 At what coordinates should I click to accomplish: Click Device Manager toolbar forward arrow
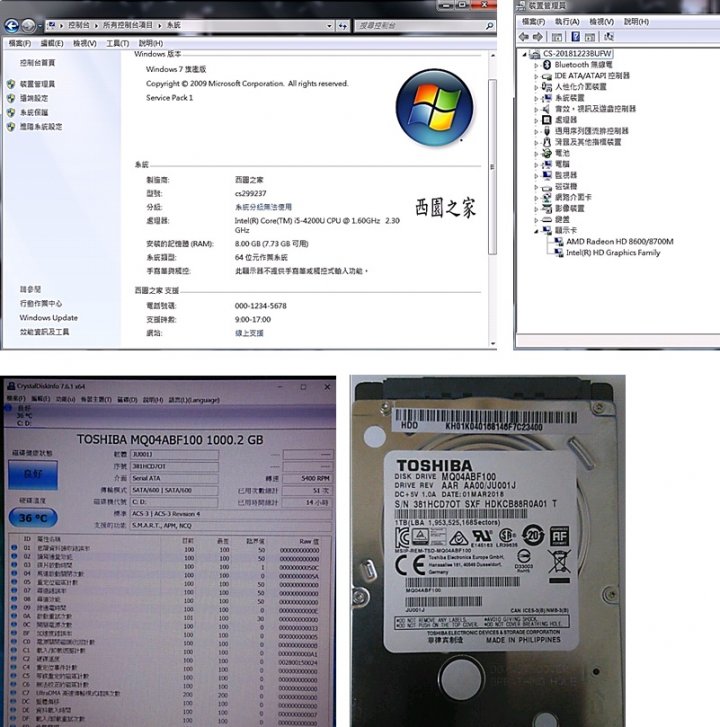tap(538, 37)
